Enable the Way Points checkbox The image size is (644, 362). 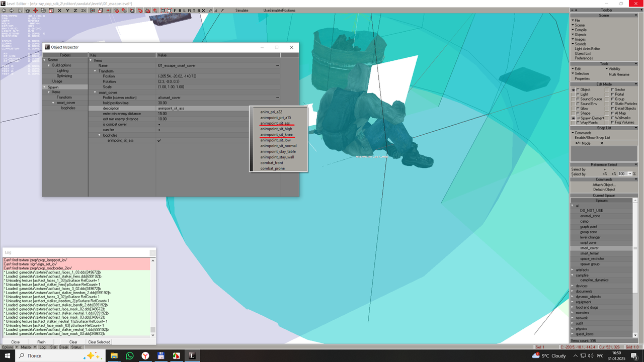coord(578,123)
